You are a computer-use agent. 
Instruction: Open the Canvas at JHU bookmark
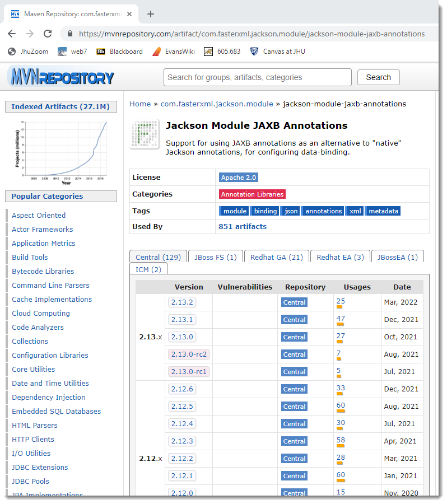point(278,52)
